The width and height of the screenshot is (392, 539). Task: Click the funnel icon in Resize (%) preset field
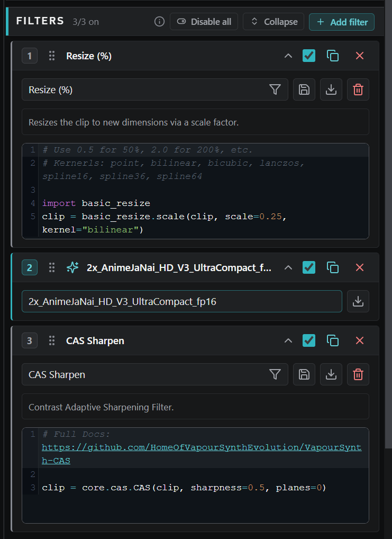(275, 89)
